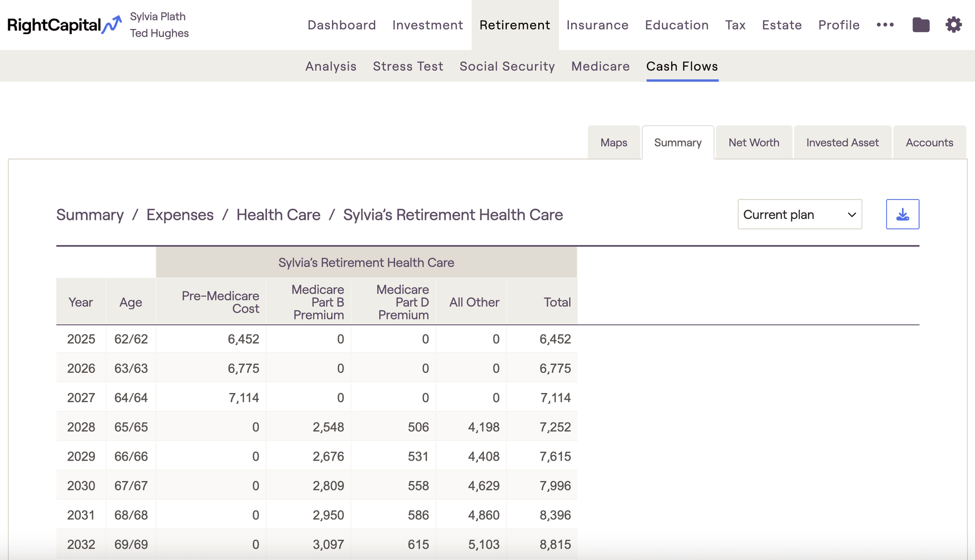The height and width of the screenshot is (560, 975).
Task: Open the Social Security subtab
Action: (x=507, y=67)
